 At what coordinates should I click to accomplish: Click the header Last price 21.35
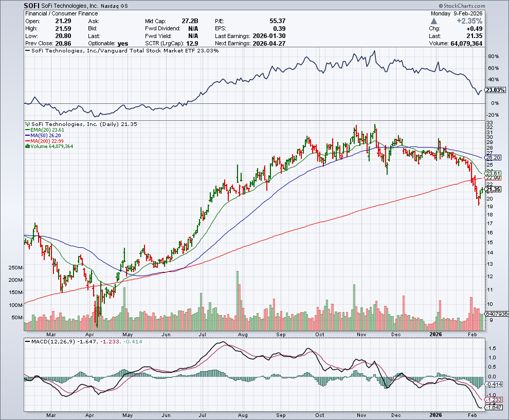tap(475, 35)
